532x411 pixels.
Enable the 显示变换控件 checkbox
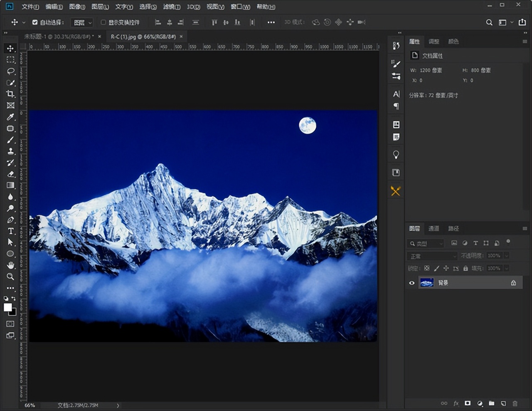coord(103,22)
